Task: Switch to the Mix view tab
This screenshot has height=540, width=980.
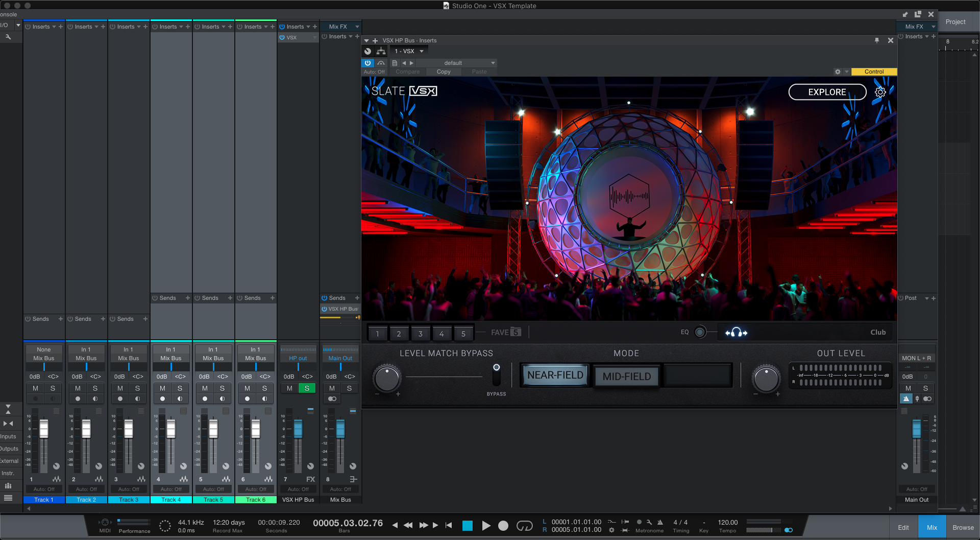Action: 932,527
